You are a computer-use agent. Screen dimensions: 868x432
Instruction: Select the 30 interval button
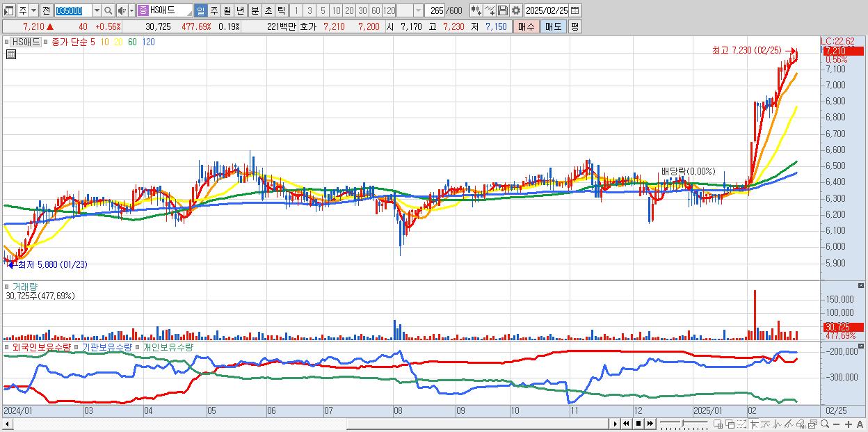(x=362, y=10)
